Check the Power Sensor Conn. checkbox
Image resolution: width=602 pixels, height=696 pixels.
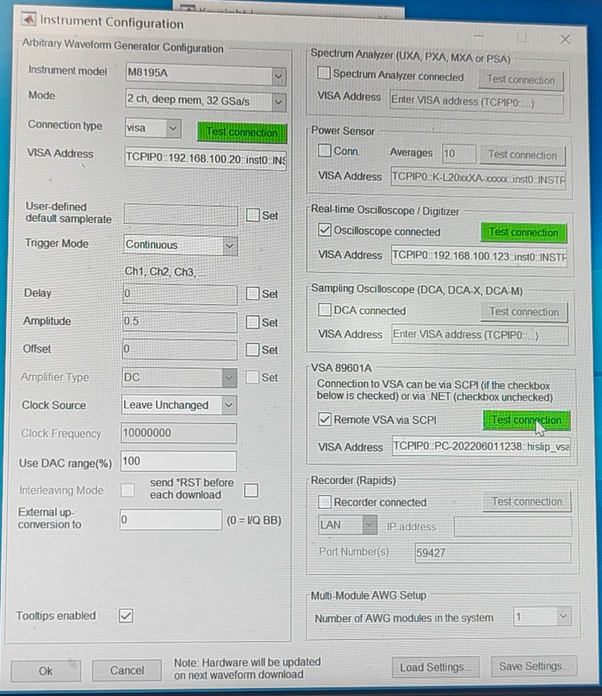(x=325, y=150)
